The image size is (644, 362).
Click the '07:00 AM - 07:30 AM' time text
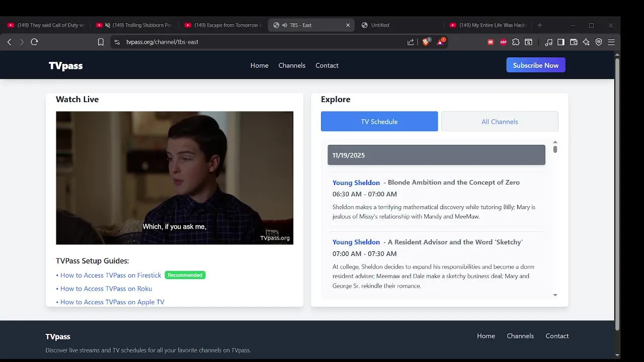point(365,254)
